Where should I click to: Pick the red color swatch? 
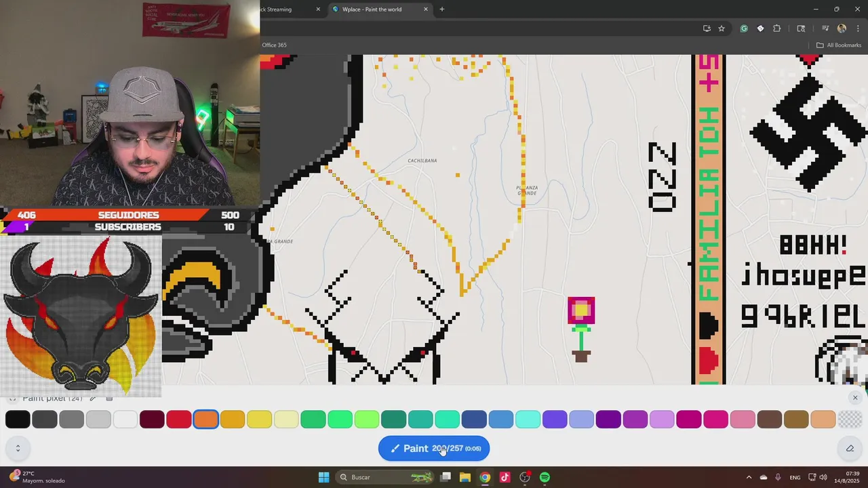pyautogui.click(x=179, y=420)
